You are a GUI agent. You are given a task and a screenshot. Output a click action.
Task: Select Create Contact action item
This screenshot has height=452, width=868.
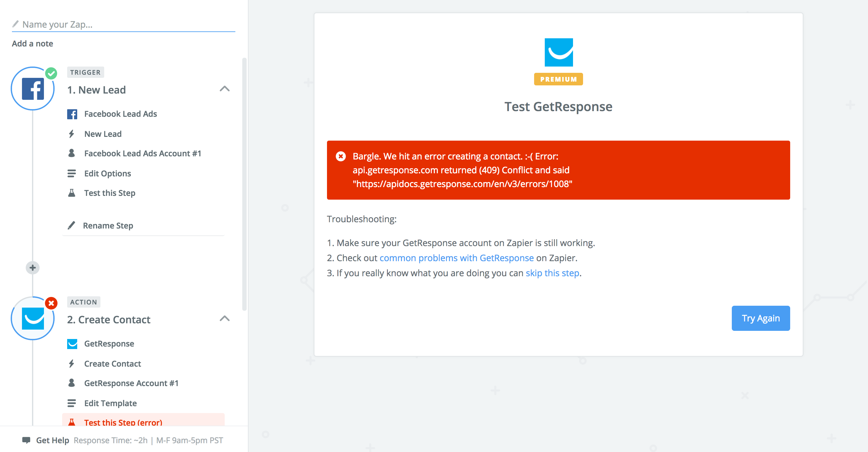point(113,364)
